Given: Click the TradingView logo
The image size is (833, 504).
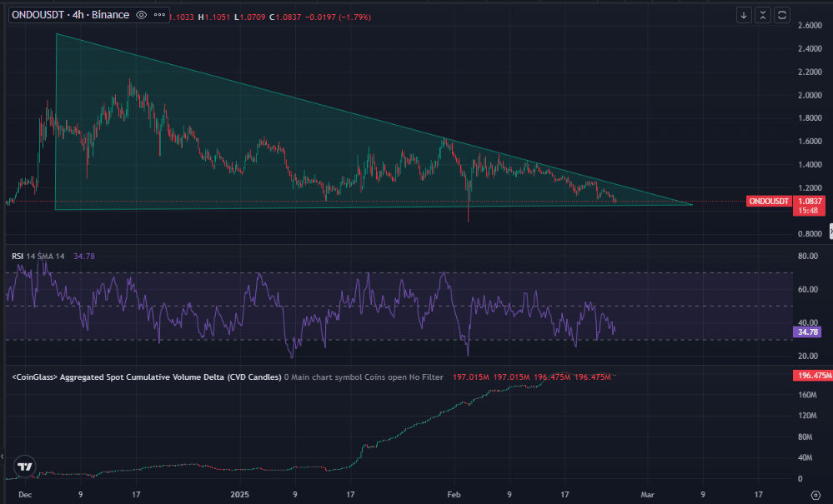Looking at the screenshot, I should click(x=26, y=467).
